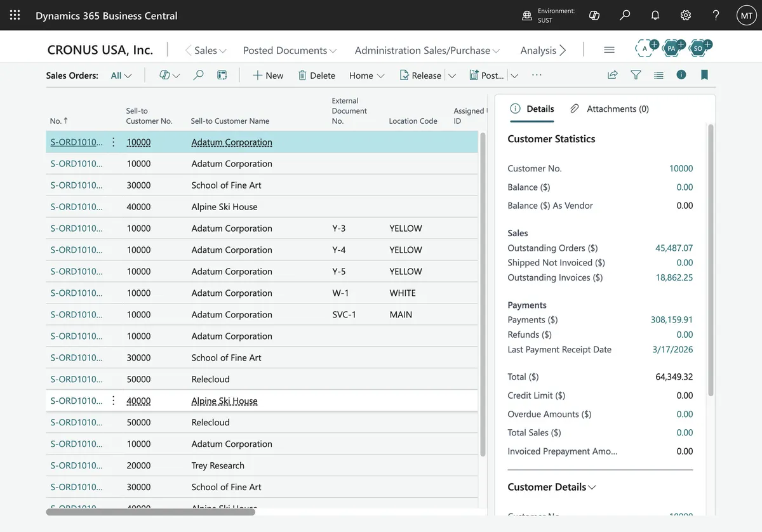Open the hamburger navigation menu icon
Screen dimensions: 762x532
click(609, 50)
